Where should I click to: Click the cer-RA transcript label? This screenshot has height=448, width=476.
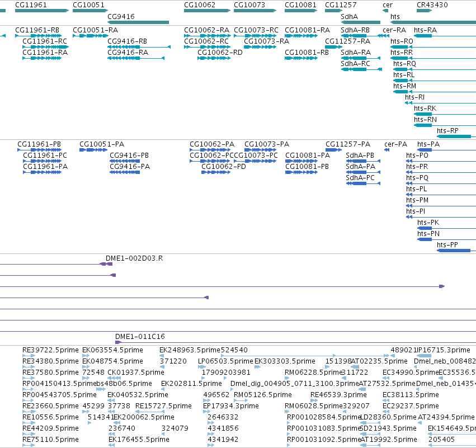pos(394,30)
